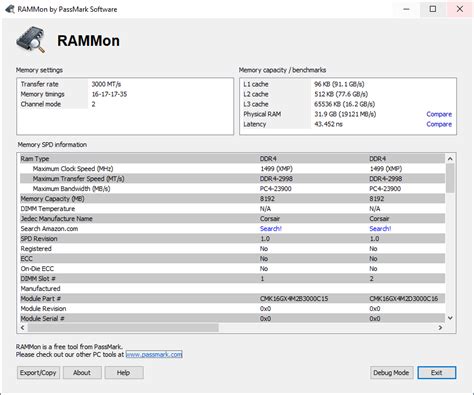Minimize the RAMMon window
This screenshot has width=474, height=395.
coord(406,9)
